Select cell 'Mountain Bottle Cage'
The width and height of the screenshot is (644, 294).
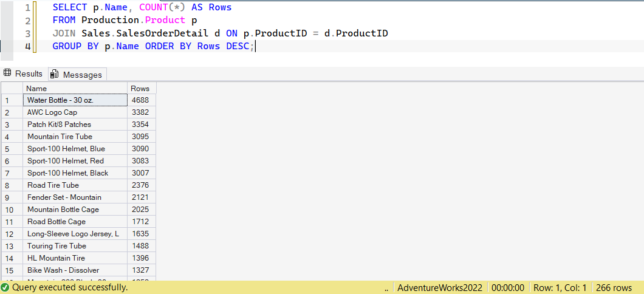[75, 210]
